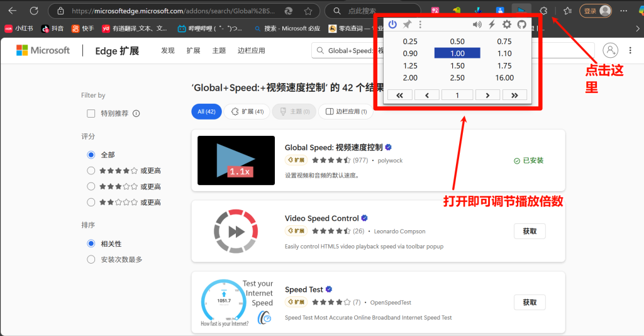Viewport: 644px width, 336px height.
Task: Open the three-dot menu in speed popup
Action: [420, 25]
